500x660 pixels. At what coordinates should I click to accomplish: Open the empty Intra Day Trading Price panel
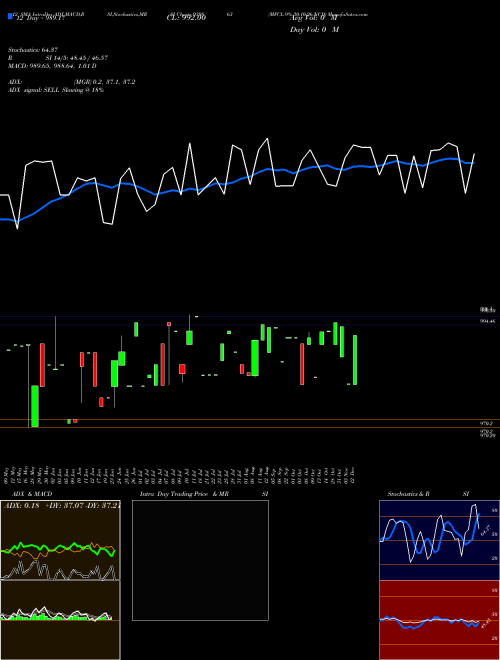tap(200, 560)
